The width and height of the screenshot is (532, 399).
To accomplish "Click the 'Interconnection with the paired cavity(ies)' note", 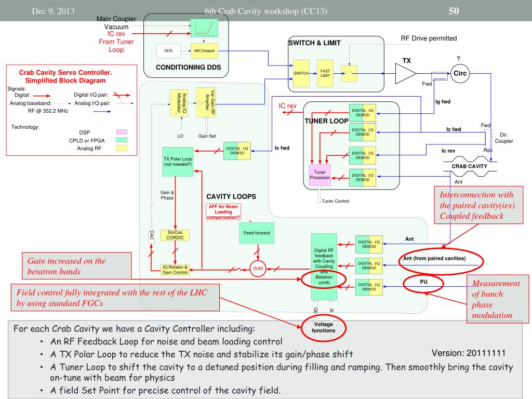I will (x=478, y=205).
